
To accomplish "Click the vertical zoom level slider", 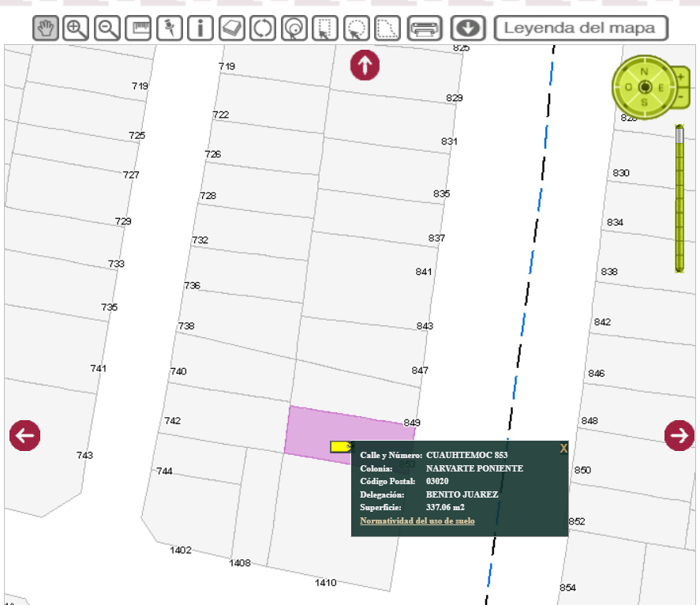I will pyautogui.click(x=679, y=197).
